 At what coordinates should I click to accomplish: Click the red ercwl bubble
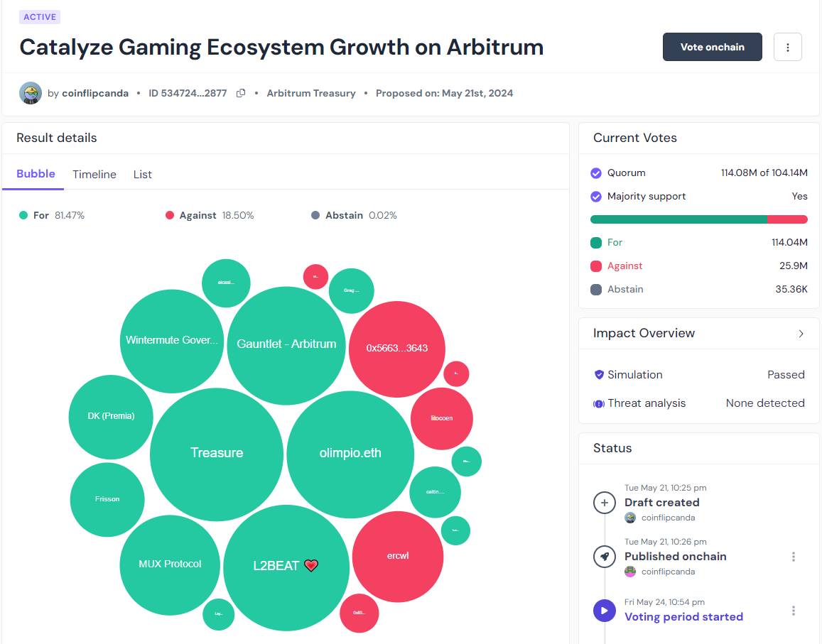point(398,557)
